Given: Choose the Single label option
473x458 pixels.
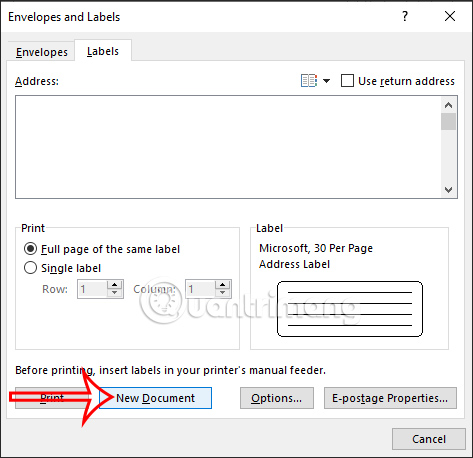Looking at the screenshot, I should pyautogui.click(x=62, y=268).
